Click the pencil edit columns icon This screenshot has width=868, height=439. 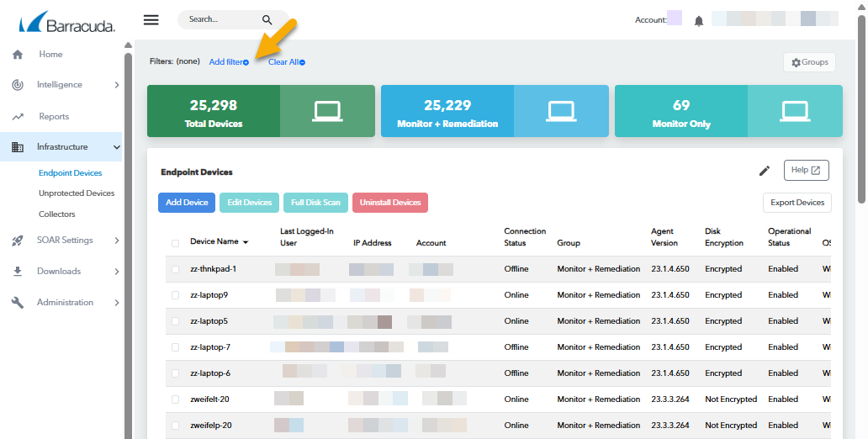(x=764, y=171)
